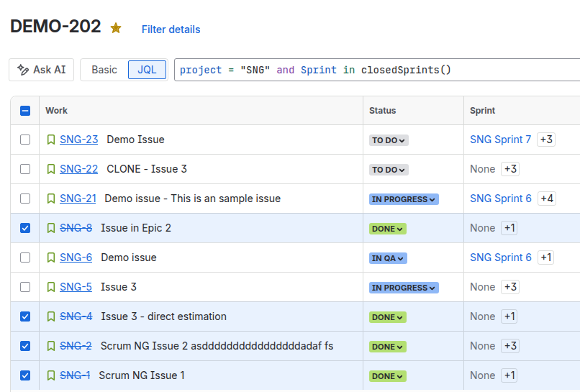Click story bookmark icon next to SNG-5

[x=51, y=287]
